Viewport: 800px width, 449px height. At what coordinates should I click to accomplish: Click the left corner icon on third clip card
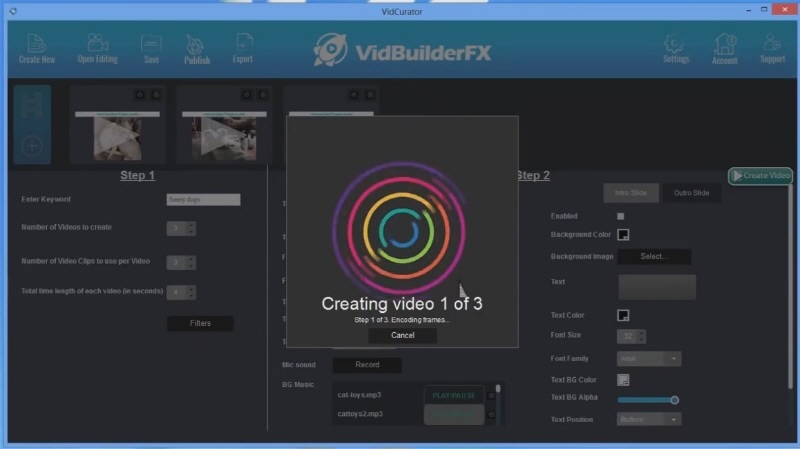(354, 95)
